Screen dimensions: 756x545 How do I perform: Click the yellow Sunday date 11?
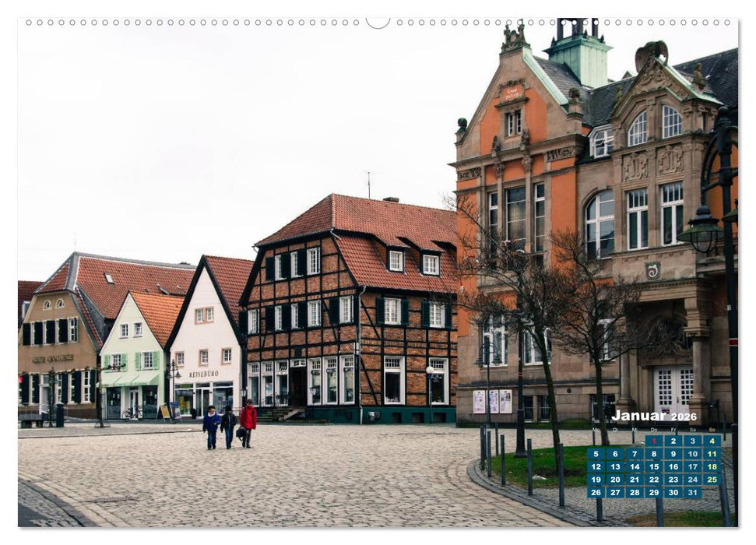pyautogui.click(x=712, y=454)
